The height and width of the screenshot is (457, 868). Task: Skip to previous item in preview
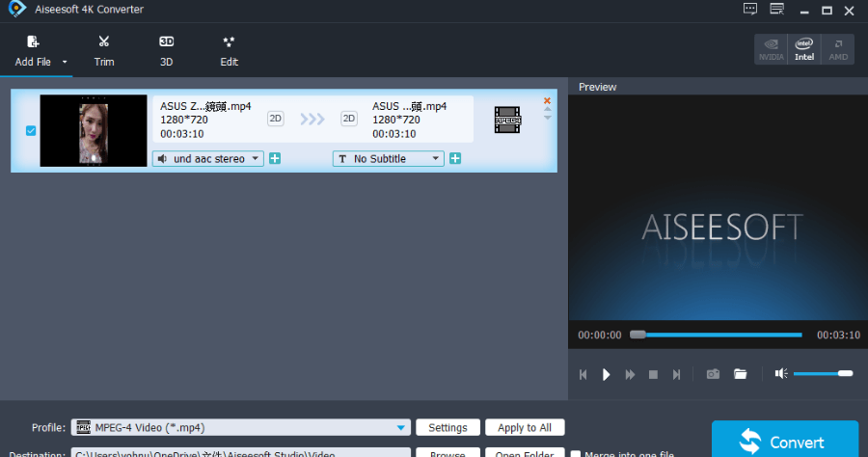(x=583, y=374)
